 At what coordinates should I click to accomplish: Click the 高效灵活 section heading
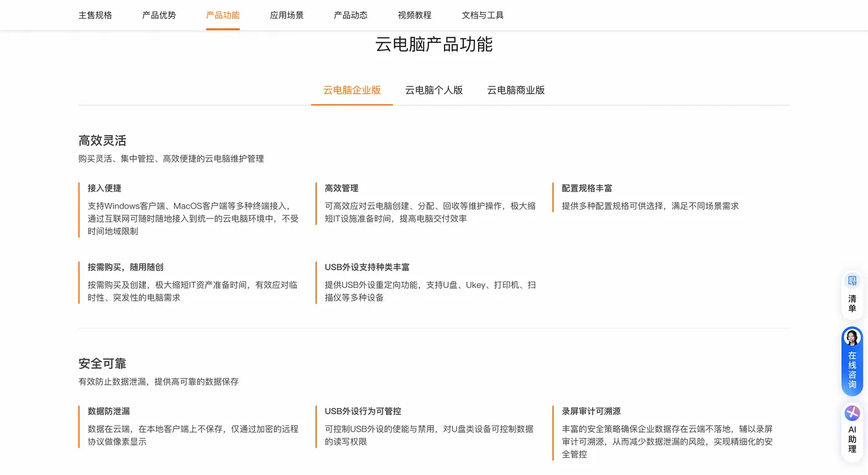pos(102,140)
